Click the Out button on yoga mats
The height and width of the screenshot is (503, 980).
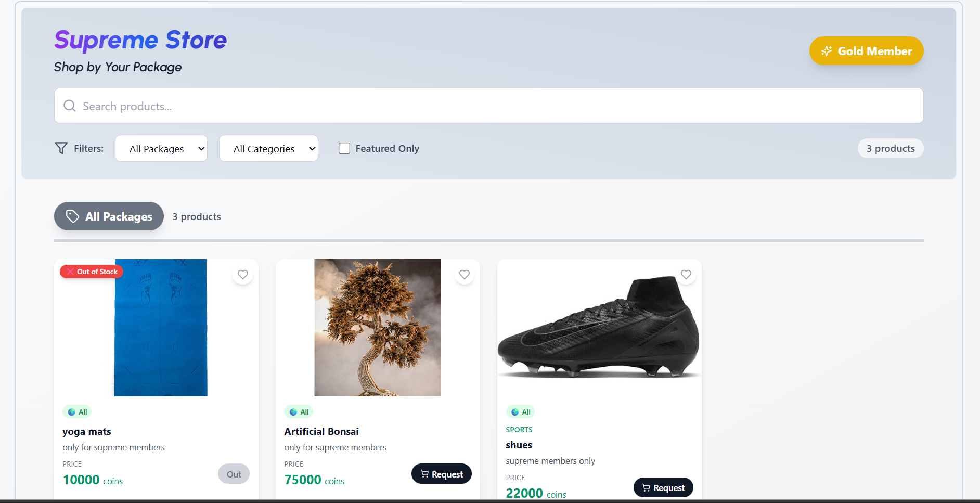click(234, 474)
